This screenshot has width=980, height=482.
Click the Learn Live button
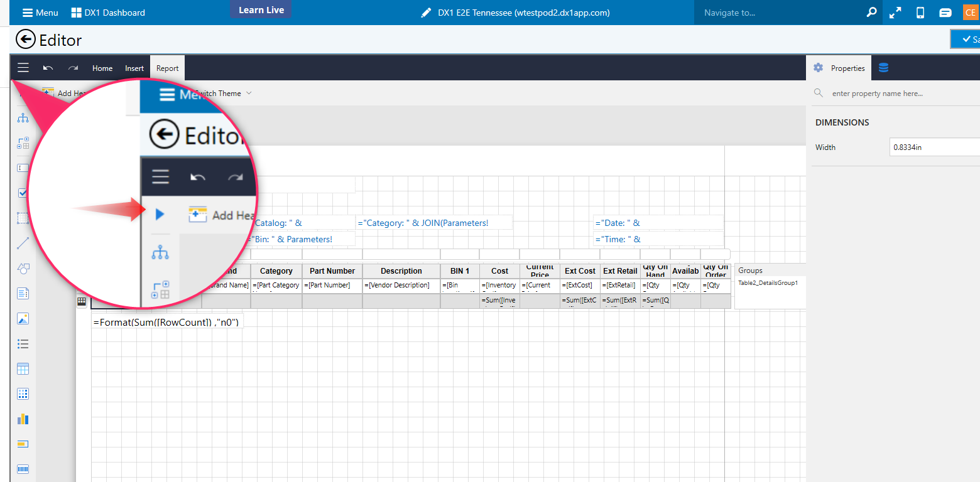261,10
